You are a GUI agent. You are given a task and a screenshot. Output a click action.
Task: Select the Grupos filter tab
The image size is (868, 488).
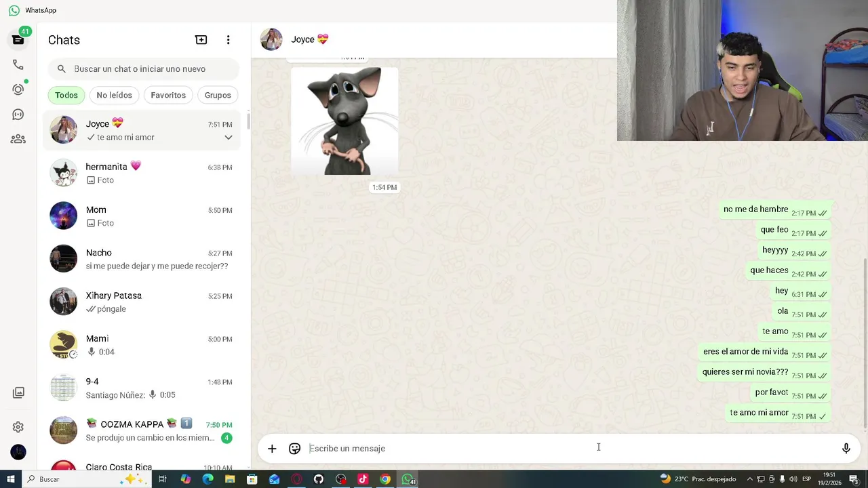(218, 95)
